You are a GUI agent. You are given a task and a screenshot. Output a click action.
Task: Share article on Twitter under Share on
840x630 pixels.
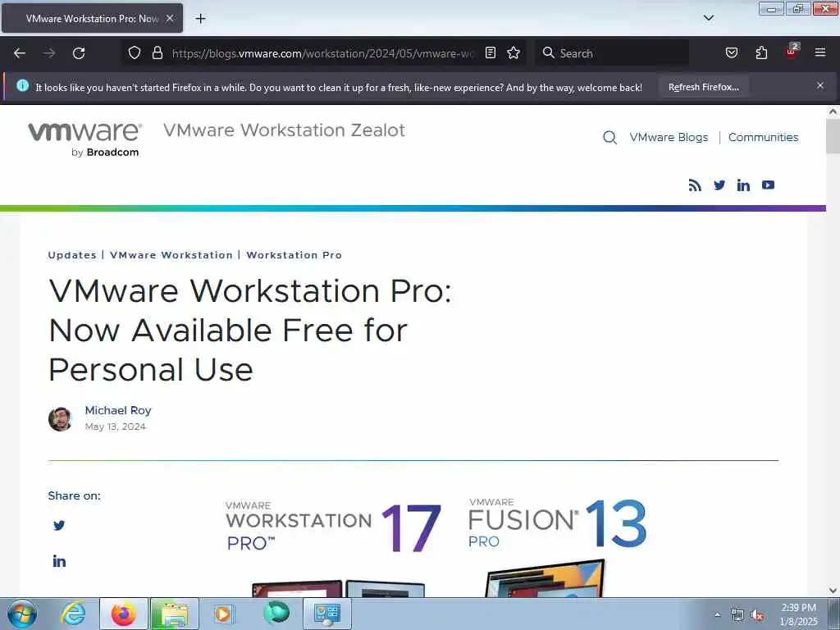click(59, 526)
